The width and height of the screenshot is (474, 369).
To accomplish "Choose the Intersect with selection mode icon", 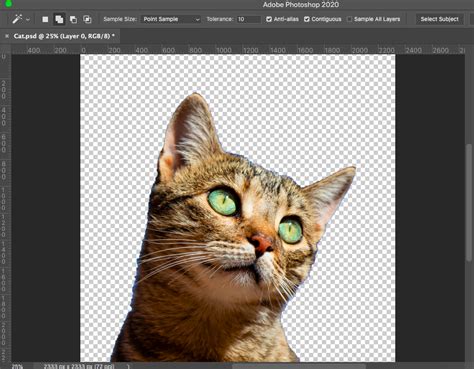I will [x=87, y=19].
